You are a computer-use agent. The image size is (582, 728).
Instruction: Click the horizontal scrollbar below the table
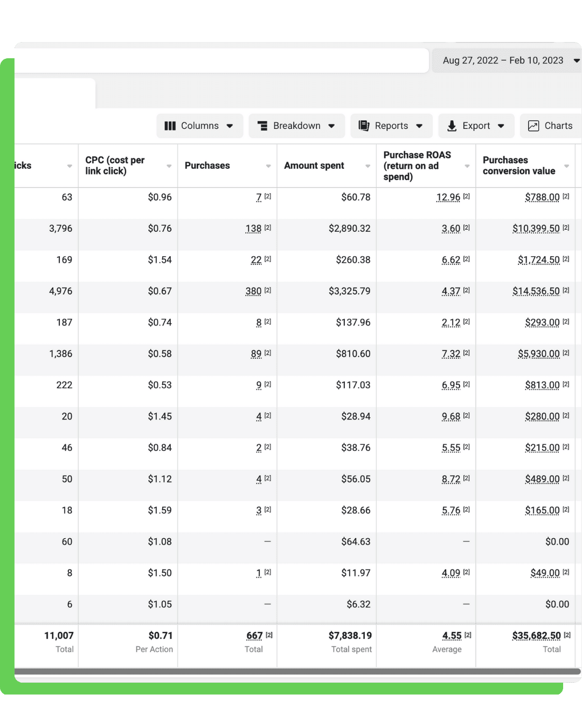click(297, 671)
